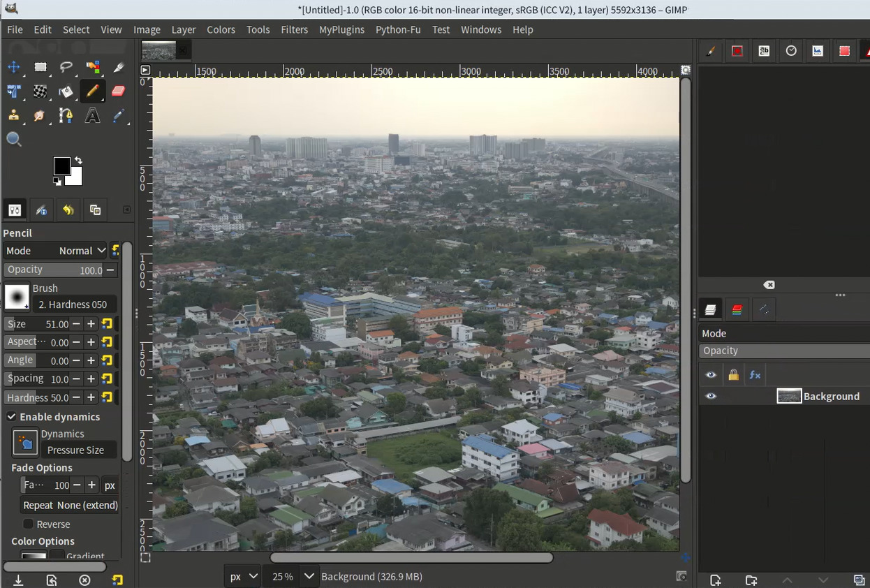
Task: Click the brush name Hardness 050 field
Action: click(x=73, y=304)
